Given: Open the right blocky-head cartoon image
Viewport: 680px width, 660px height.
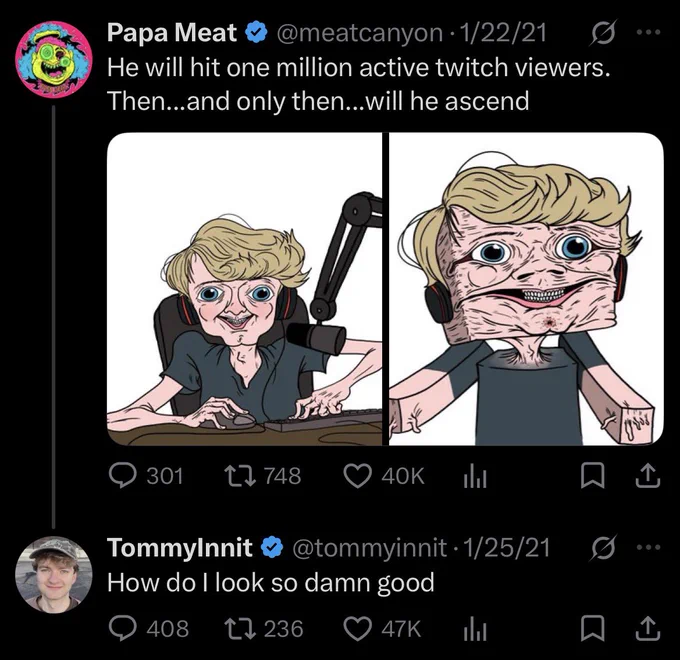Looking at the screenshot, I should pos(526,289).
